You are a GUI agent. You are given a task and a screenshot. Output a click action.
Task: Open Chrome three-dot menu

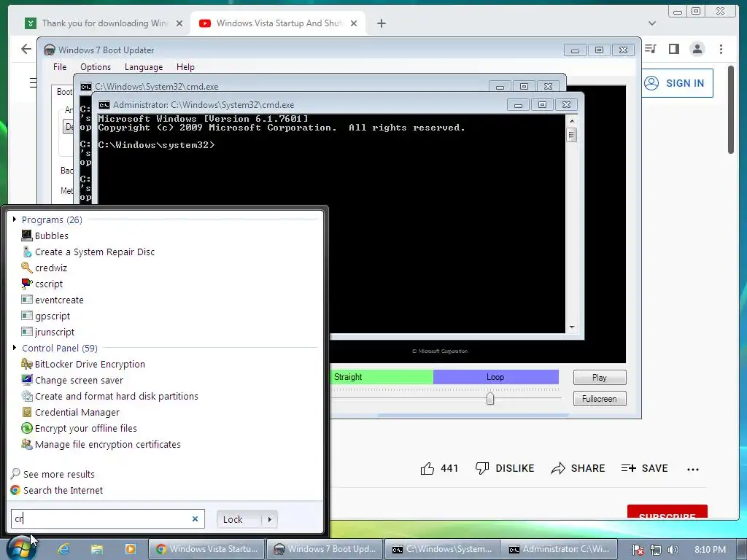[721, 49]
